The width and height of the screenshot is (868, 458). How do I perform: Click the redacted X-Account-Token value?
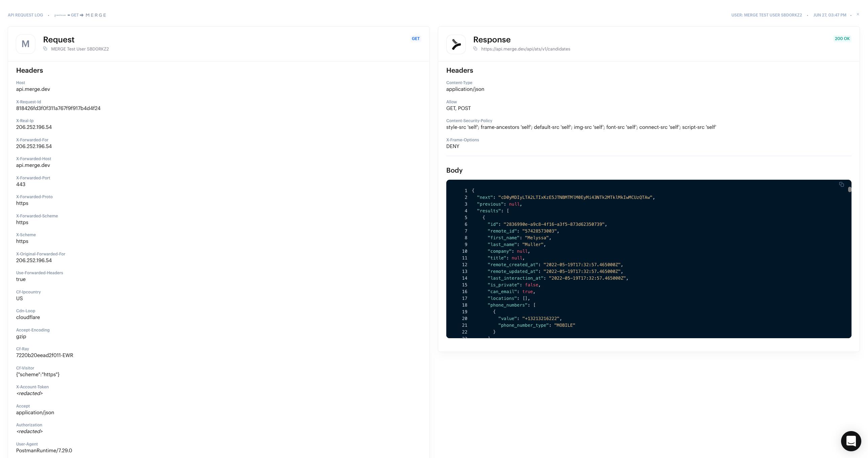pos(30,393)
